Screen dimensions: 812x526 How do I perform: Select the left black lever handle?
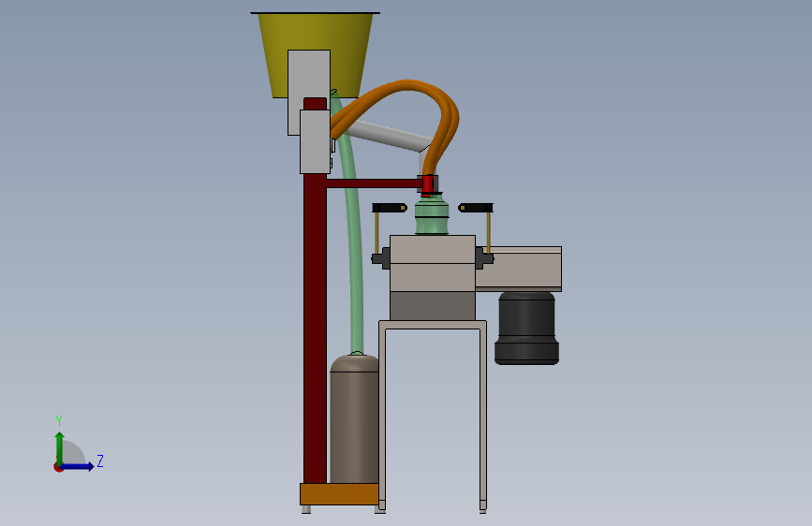pyautogui.click(x=390, y=208)
